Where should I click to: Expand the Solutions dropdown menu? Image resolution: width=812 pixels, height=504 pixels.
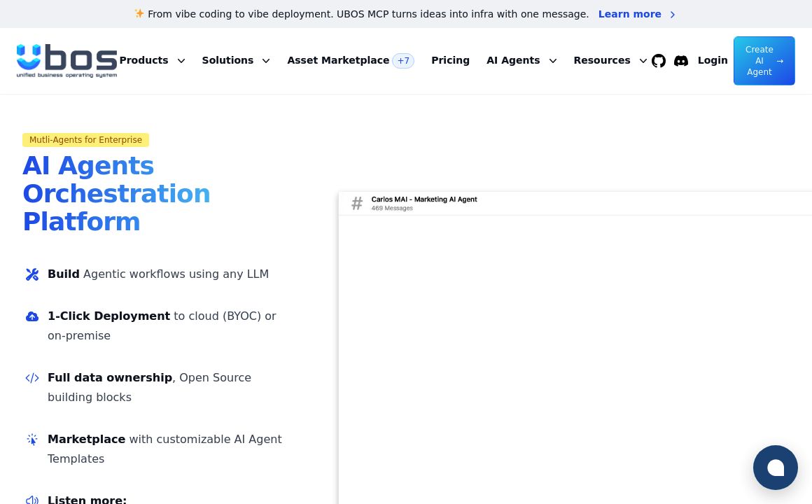[235, 60]
